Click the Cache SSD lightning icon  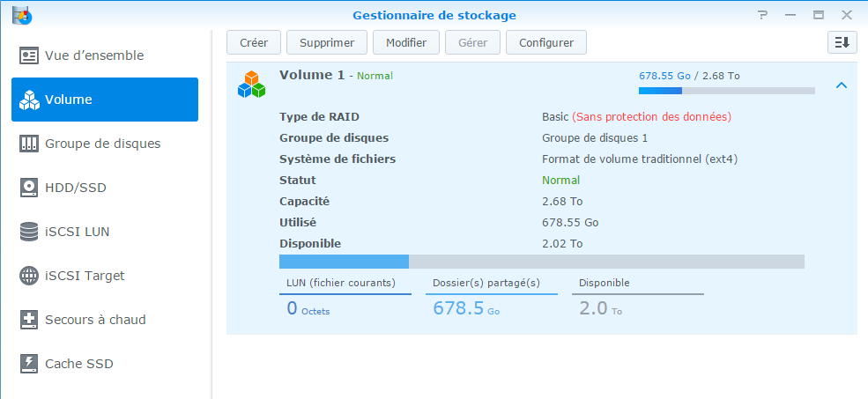(29, 364)
